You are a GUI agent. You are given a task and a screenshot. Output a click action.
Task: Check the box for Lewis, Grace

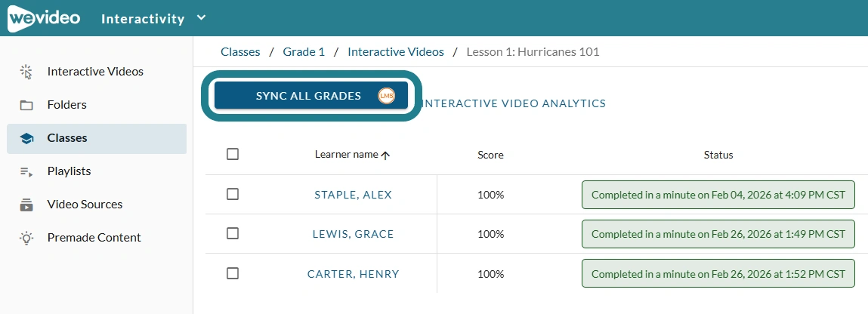[x=233, y=233]
